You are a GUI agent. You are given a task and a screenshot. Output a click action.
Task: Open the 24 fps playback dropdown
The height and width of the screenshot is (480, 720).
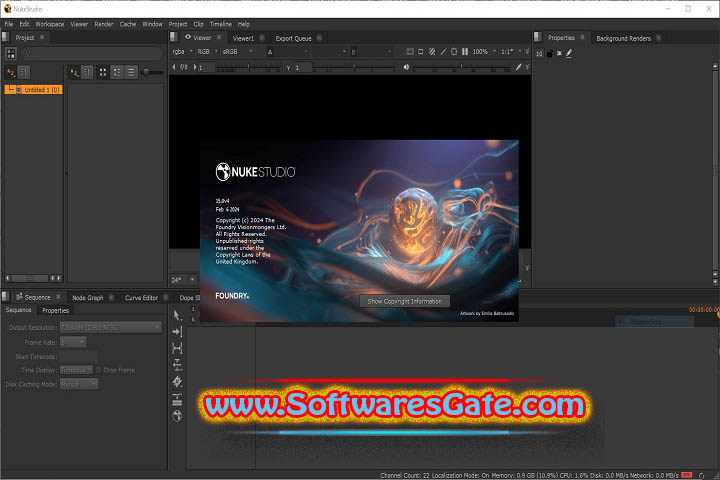click(x=184, y=279)
